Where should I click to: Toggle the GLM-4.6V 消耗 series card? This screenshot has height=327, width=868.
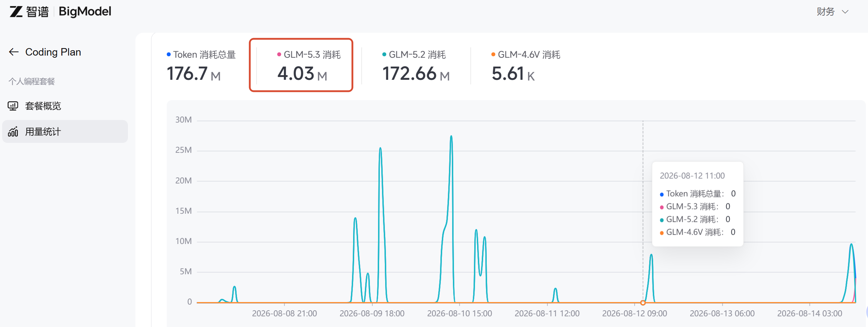tap(526, 66)
